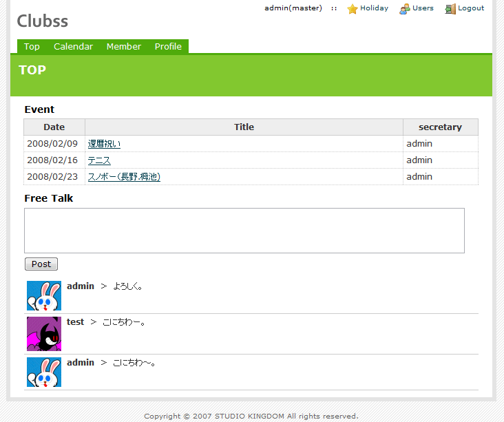Click the Free Talk heading
This screenshot has height=422, width=504.
(x=49, y=198)
